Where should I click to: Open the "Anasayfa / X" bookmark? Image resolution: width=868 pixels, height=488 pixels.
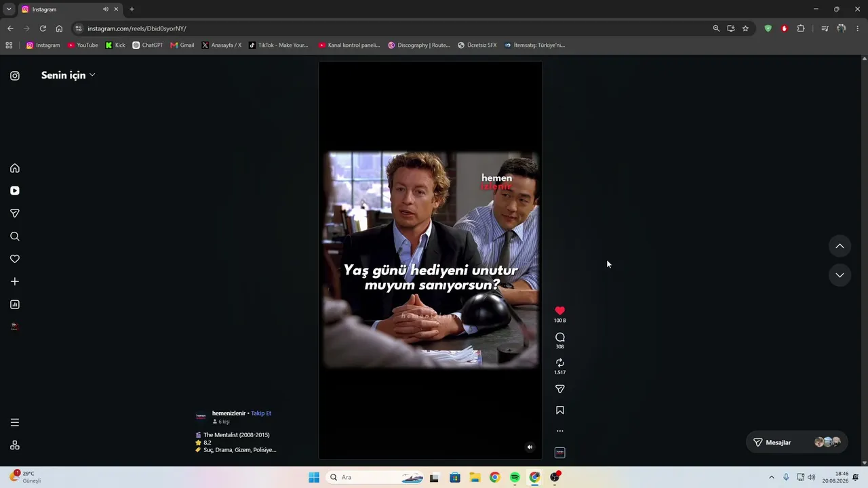click(x=222, y=45)
